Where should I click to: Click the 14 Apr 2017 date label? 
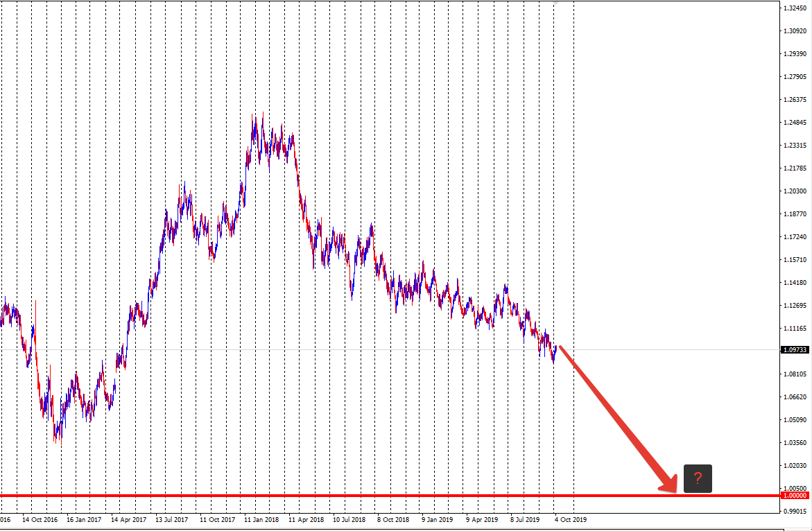click(128, 520)
